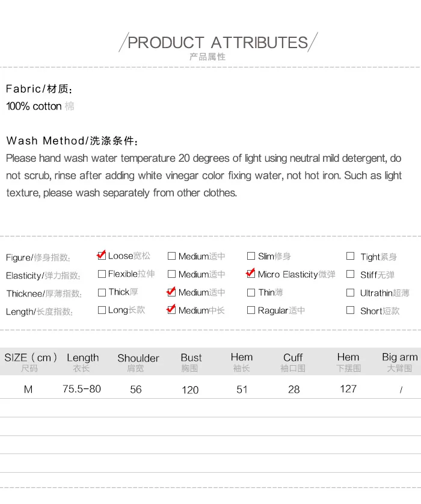
Task: Uncheck Medium in the Length row
Action: click(171, 310)
